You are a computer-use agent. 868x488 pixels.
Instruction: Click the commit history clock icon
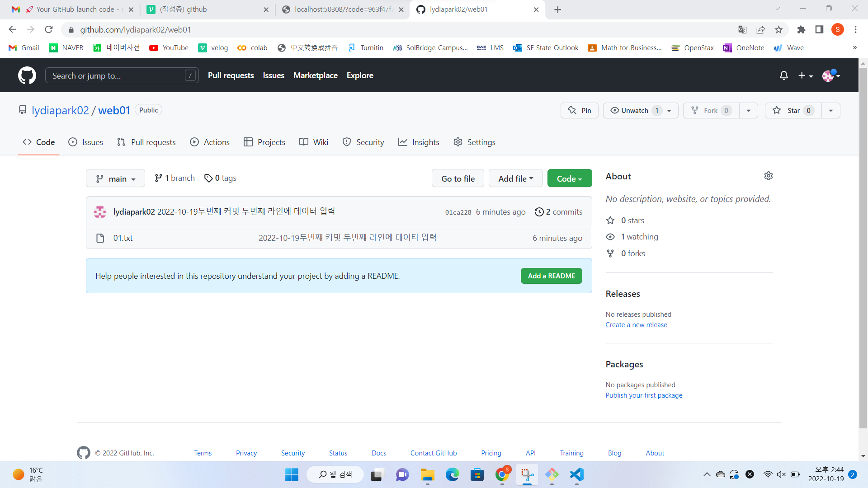tap(539, 211)
